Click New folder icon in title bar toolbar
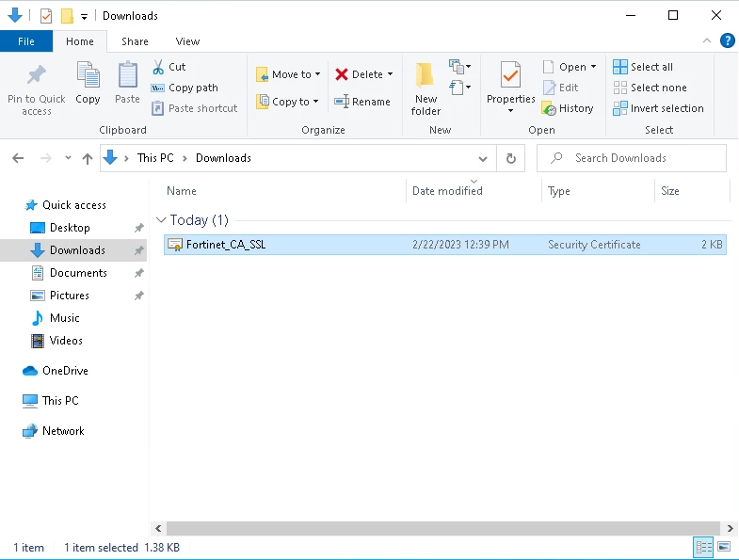The height and width of the screenshot is (560, 739). pos(67,16)
